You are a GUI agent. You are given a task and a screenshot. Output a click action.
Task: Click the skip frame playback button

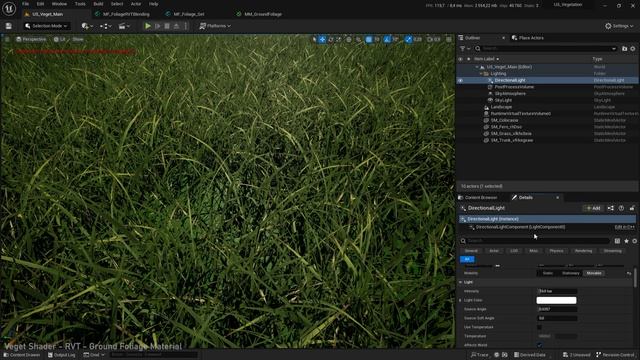(x=158, y=26)
